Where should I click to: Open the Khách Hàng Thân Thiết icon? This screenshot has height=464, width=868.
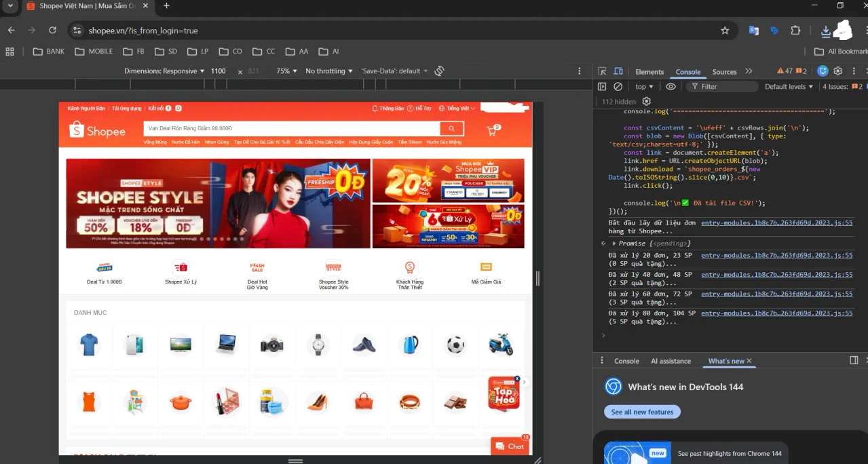(x=409, y=267)
